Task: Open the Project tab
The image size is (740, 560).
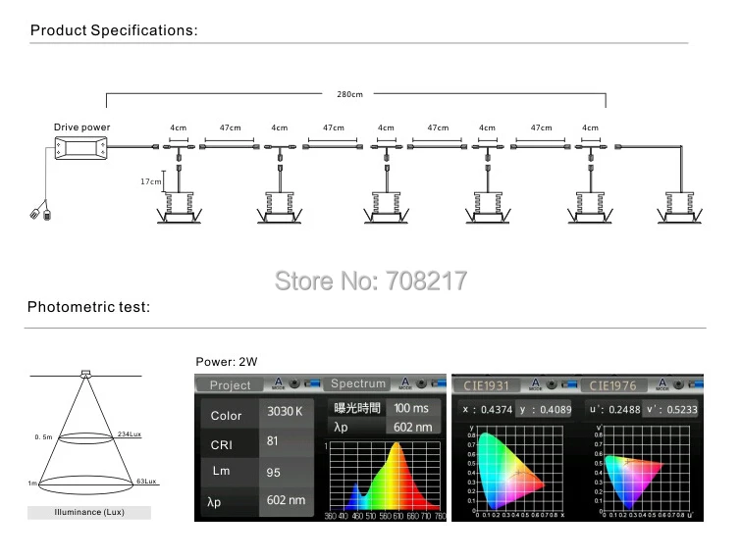Action: click(x=230, y=385)
